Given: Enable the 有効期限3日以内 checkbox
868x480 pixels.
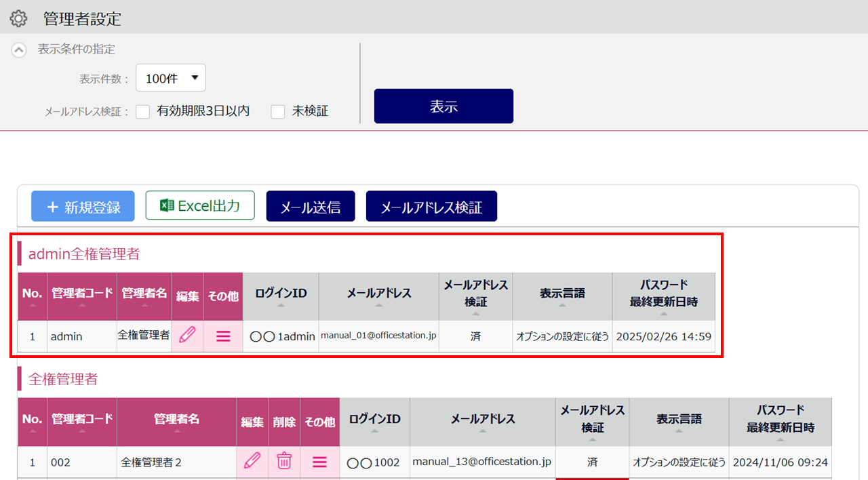Looking at the screenshot, I should (143, 112).
